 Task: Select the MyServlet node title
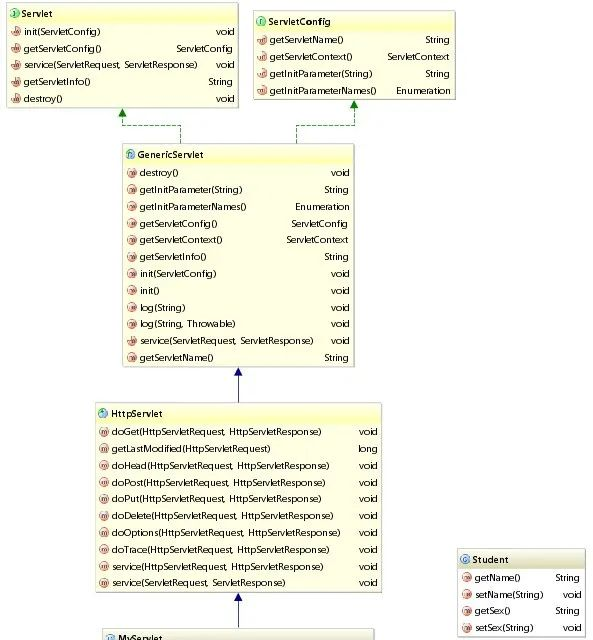point(140,636)
